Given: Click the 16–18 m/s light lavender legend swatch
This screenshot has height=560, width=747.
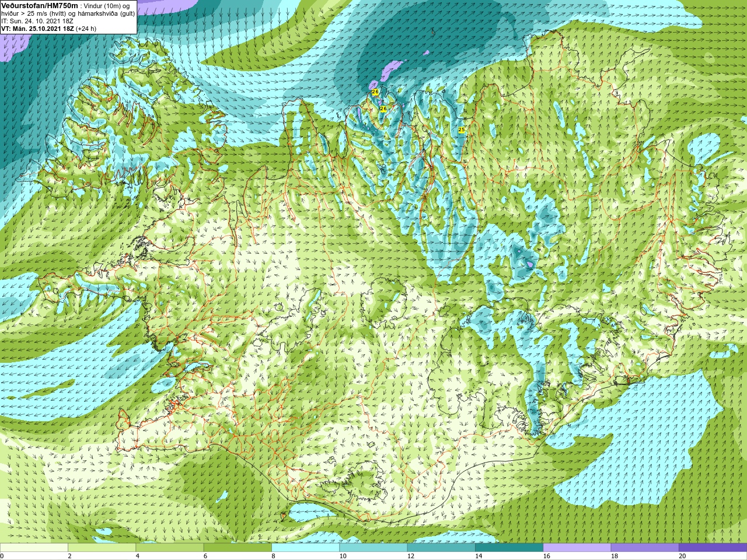Looking at the screenshot, I should [x=577, y=548].
